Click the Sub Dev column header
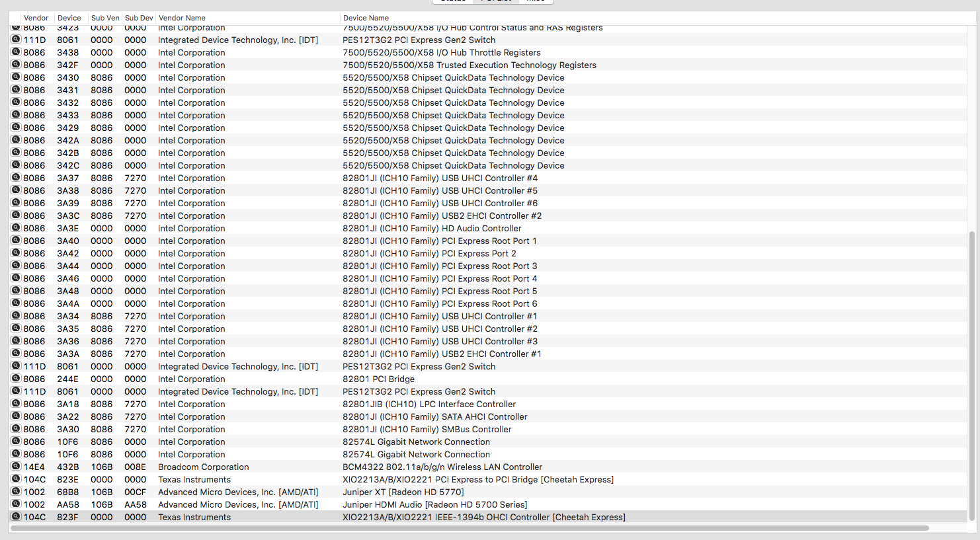 [x=139, y=18]
